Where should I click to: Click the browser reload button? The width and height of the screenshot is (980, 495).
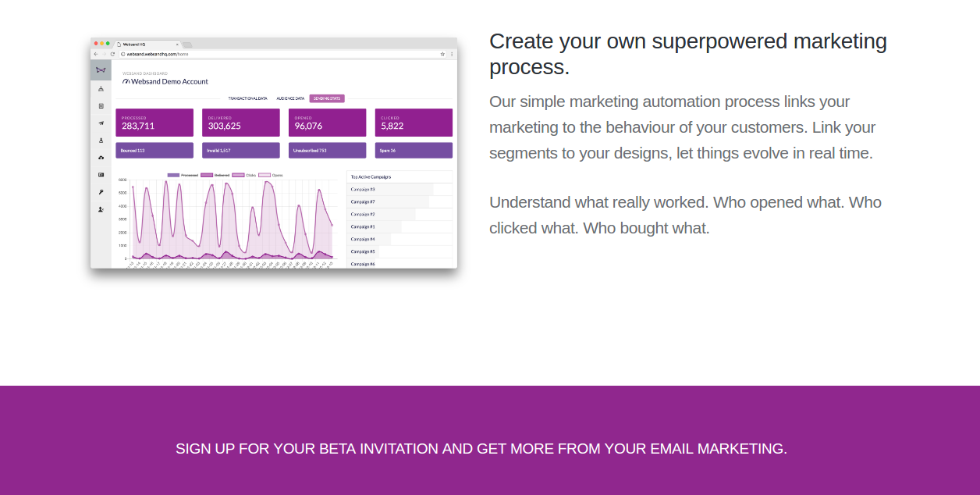tap(112, 54)
